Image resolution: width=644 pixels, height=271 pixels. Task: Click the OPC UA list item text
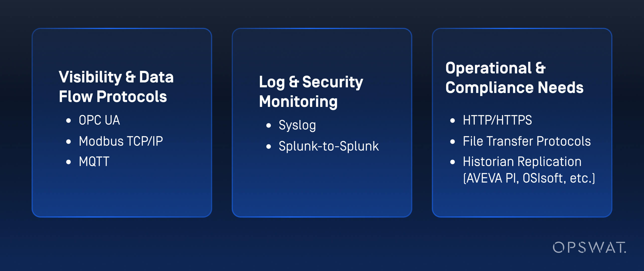pyautogui.click(x=99, y=120)
